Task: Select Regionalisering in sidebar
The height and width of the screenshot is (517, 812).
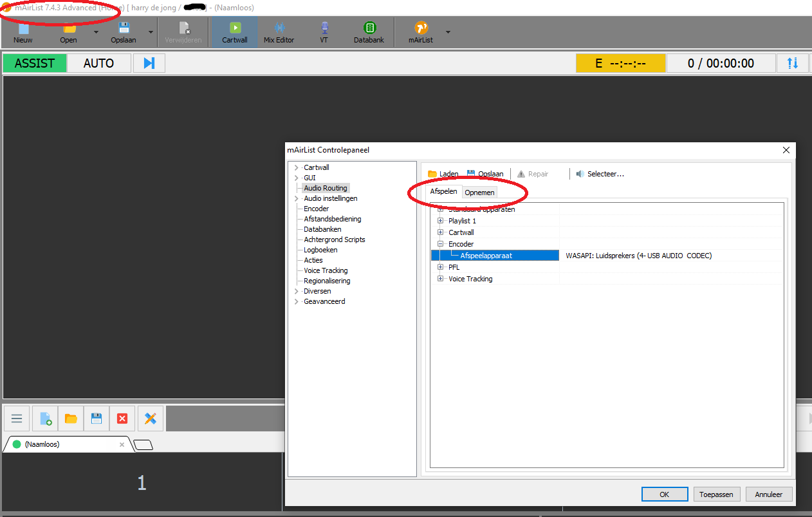Action: point(327,281)
